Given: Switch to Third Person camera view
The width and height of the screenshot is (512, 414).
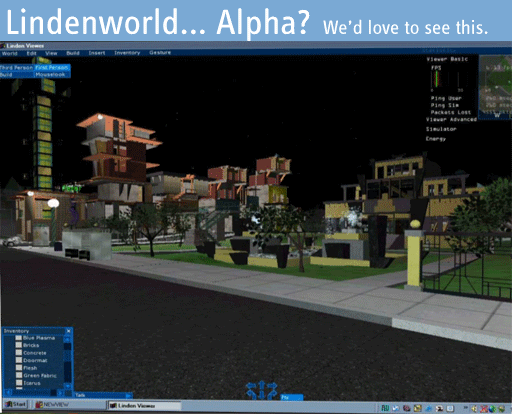Looking at the screenshot, I should 16,68.
